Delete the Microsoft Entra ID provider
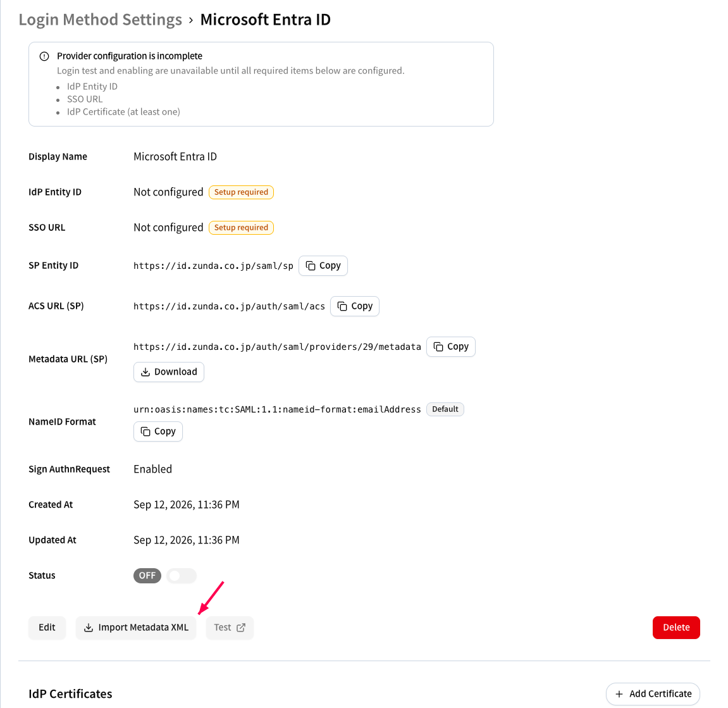This screenshot has width=728, height=708. coord(676,628)
